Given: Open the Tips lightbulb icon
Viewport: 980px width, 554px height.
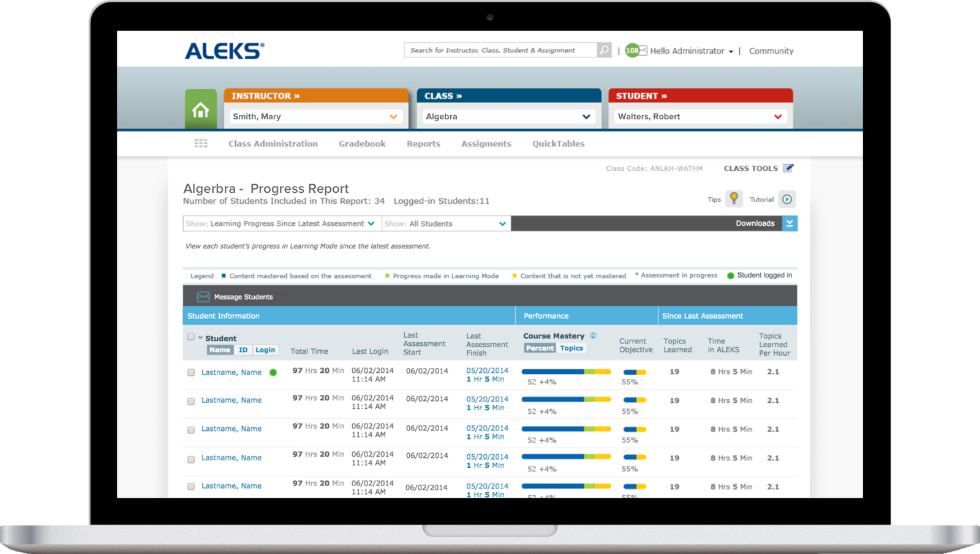Looking at the screenshot, I should (734, 198).
